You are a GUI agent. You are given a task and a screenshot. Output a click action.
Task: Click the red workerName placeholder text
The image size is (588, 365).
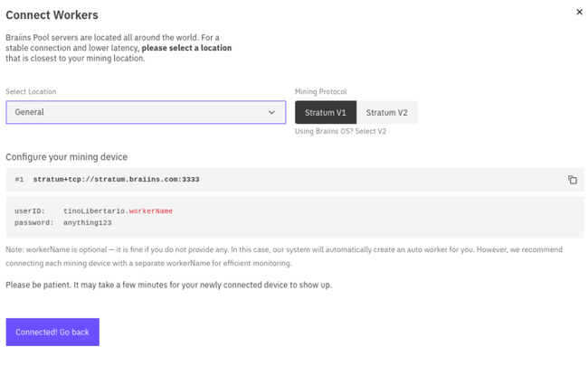pos(150,211)
